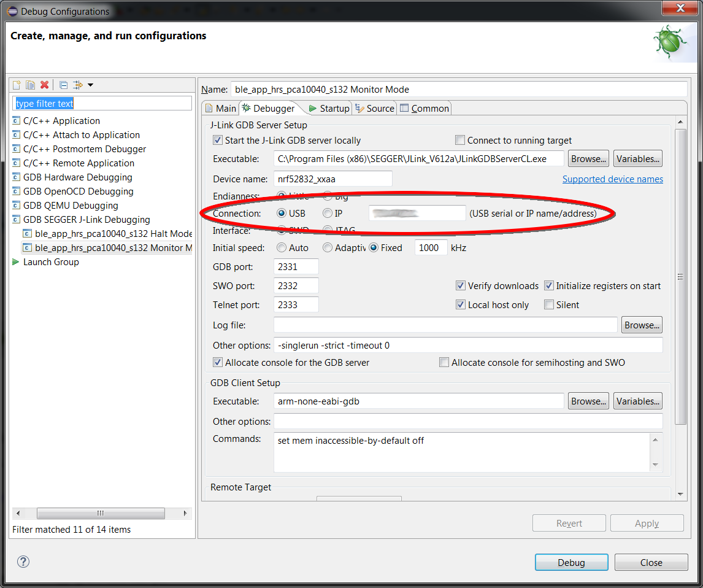The width and height of the screenshot is (703, 588).
Task: Select IP connection radio button
Action: [x=328, y=214]
